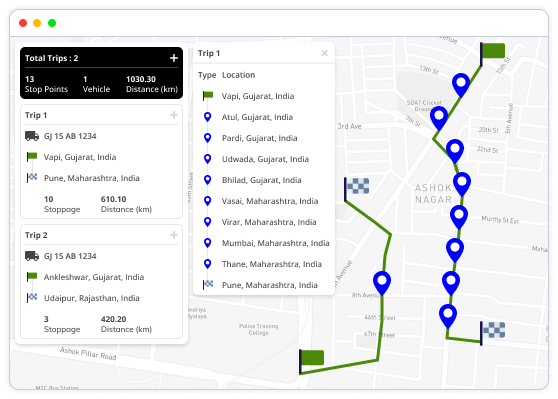The image size is (558, 399).
Task: Click green start flag beside Vapi in popup list
Action: tap(208, 96)
